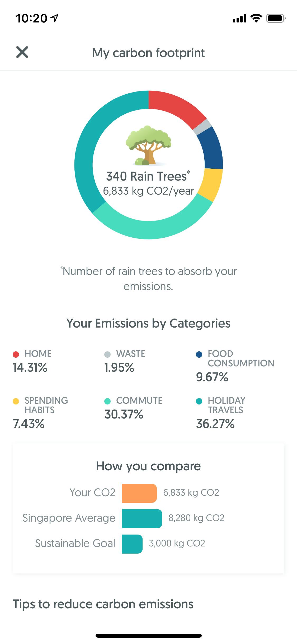This screenshot has height=644, width=297.
Task: Tap the yellow Spending Habits dot
Action: (16, 401)
